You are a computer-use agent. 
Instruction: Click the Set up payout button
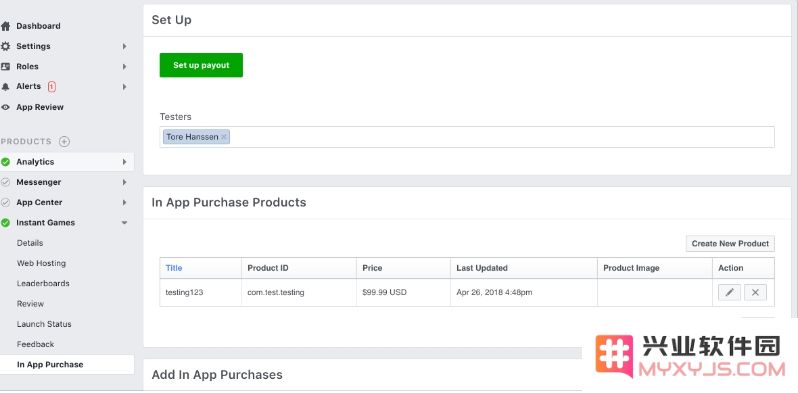(x=201, y=65)
